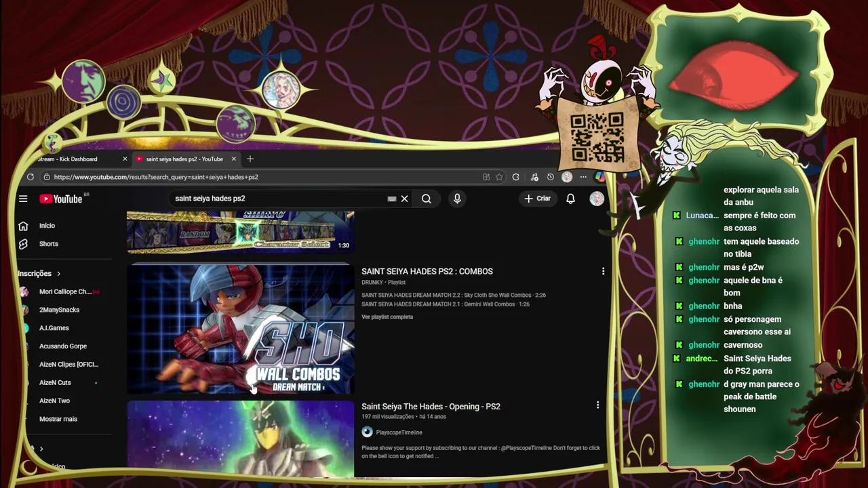The width and height of the screenshot is (868, 488).
Task: Open browser history clock icon
Action: 550,177
